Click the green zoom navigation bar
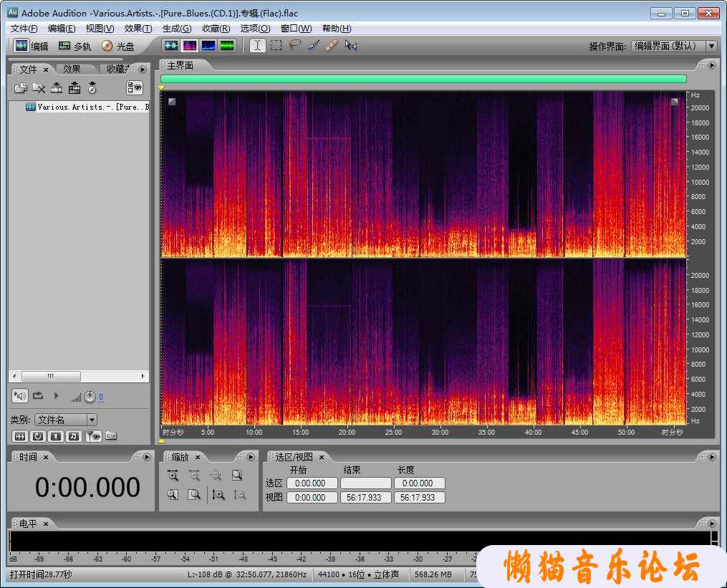This screenshot has height=588, width=727. pos(423,79)
